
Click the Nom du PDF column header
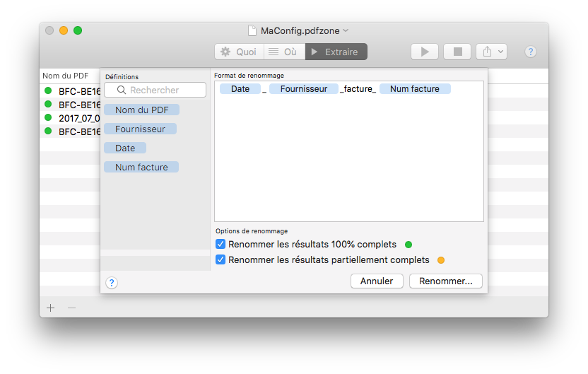[65, 76]
